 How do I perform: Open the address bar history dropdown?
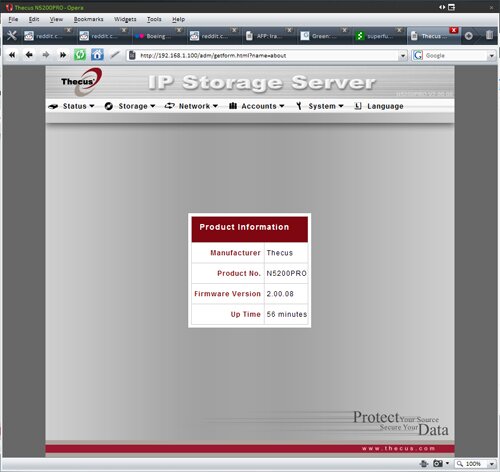(403, 56)
